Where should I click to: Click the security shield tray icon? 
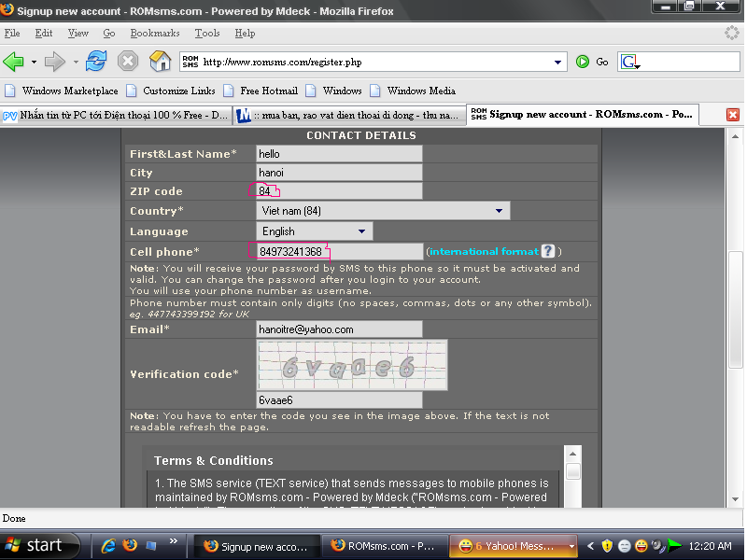click(607, 546)
